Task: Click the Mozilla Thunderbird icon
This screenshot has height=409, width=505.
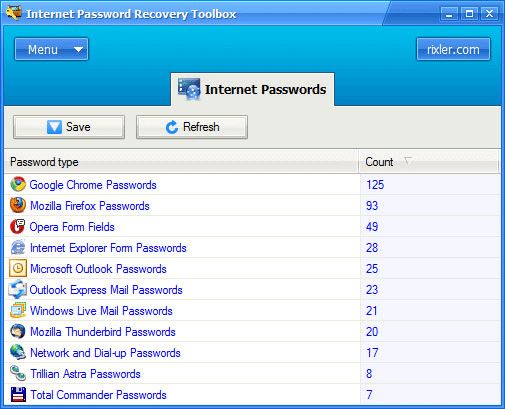Action: [x=18, y=331]
